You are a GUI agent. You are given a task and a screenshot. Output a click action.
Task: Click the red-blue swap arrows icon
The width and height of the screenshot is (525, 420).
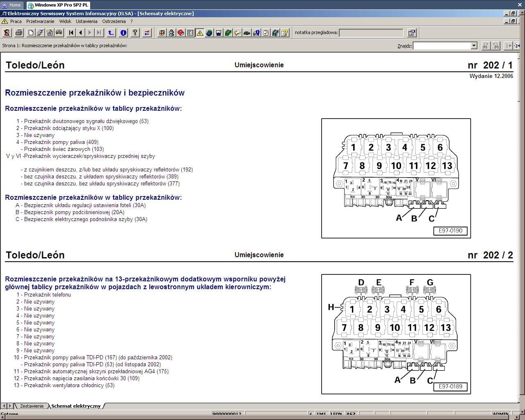(147, 33)
